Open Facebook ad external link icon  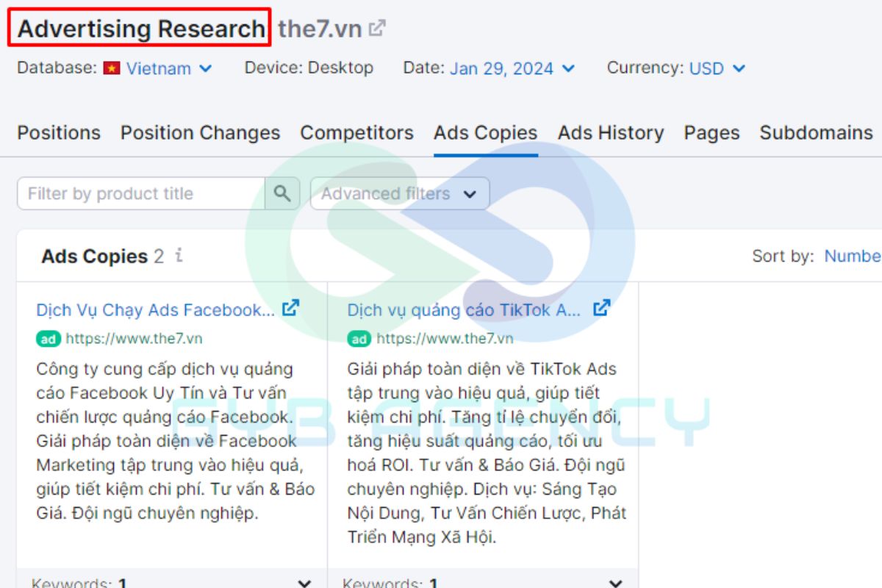pos(291,309)
